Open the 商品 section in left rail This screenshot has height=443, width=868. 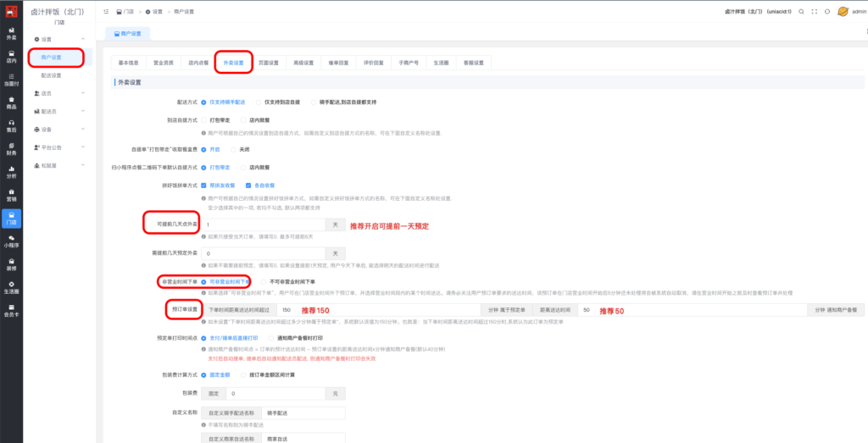[11, 102]
